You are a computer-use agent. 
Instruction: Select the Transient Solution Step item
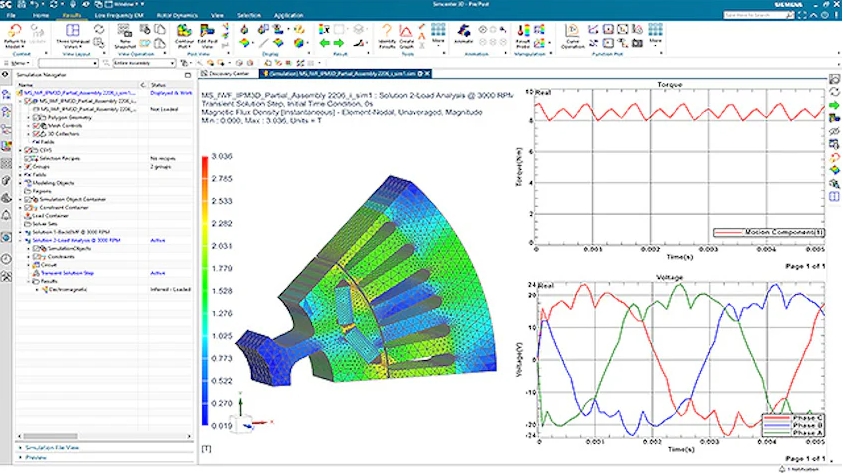point(68,272)
